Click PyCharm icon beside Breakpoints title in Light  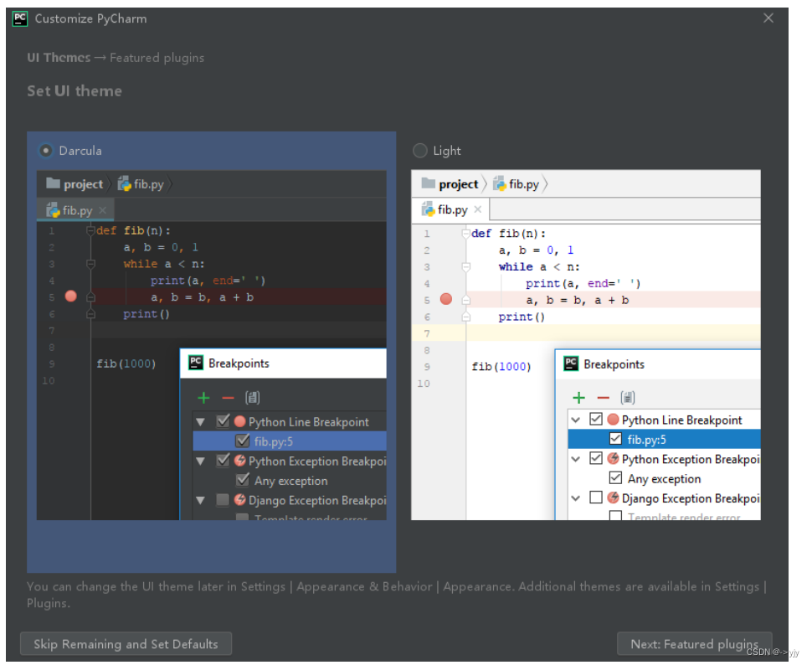point(571,363)
